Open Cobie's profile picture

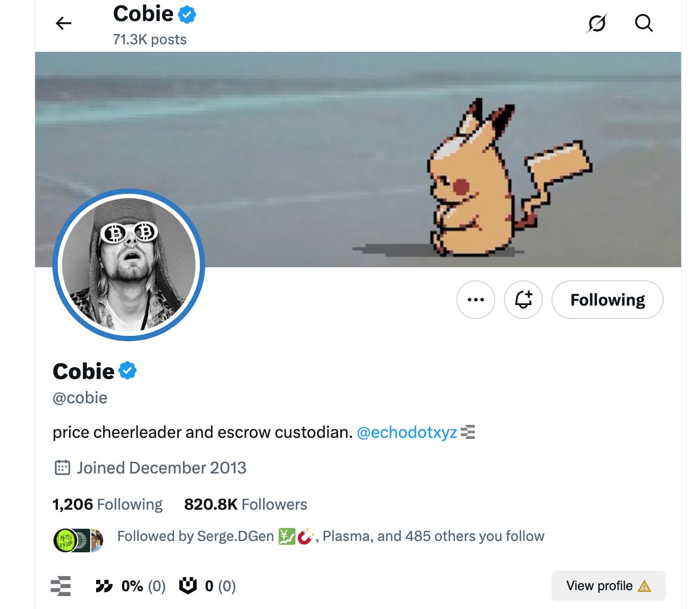tap(129, 265)
